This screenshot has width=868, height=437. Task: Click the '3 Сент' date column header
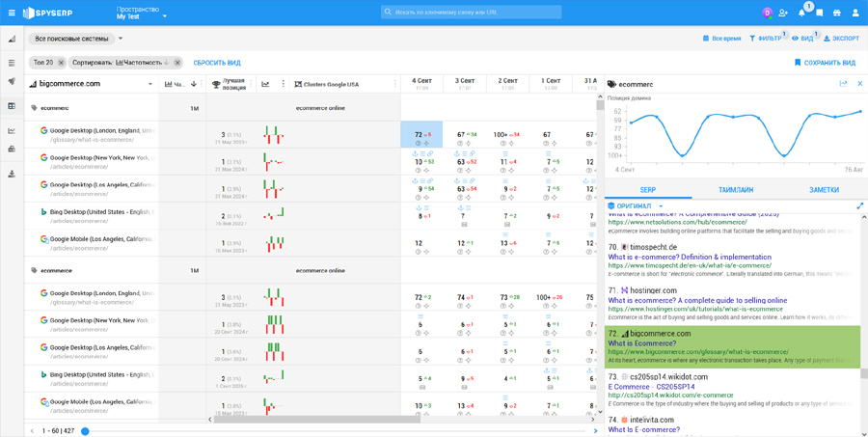pos(465,84)
